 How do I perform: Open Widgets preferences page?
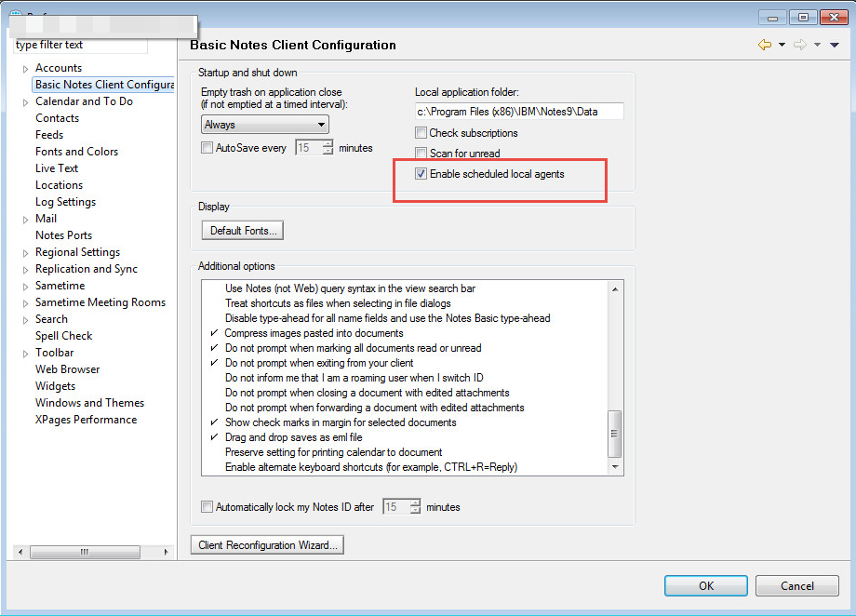(55, 386)
